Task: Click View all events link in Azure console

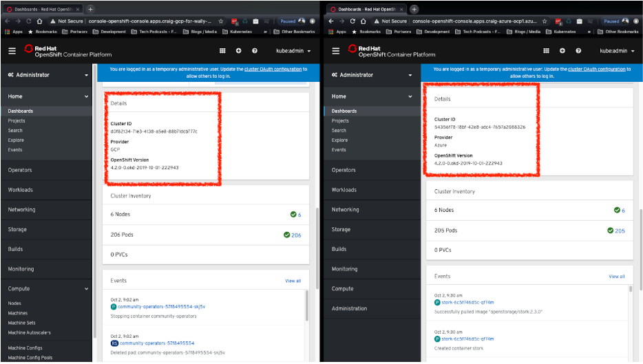Action: (616, 277)
